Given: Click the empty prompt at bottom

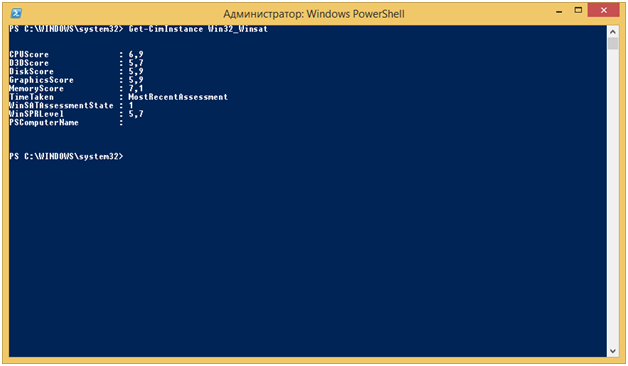Looking at the screenshot, I should click(66, 156).
